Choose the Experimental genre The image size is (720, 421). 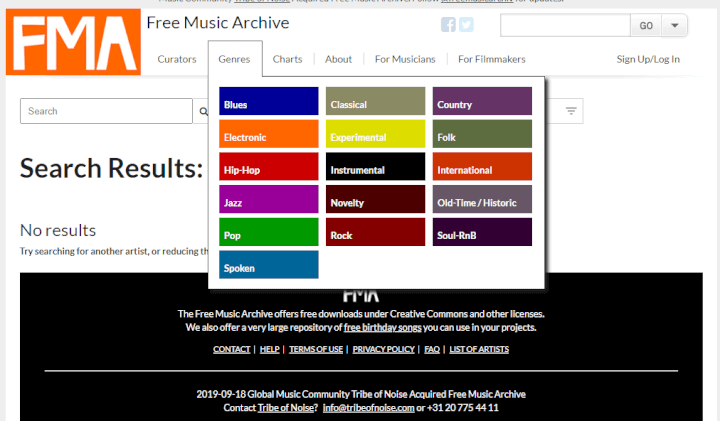[376, 134]
